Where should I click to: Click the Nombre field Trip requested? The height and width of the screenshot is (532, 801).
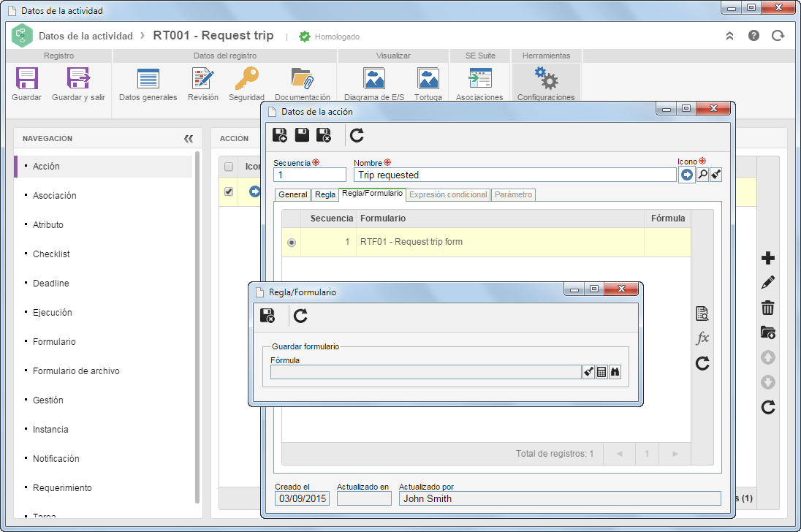[515, 175]
